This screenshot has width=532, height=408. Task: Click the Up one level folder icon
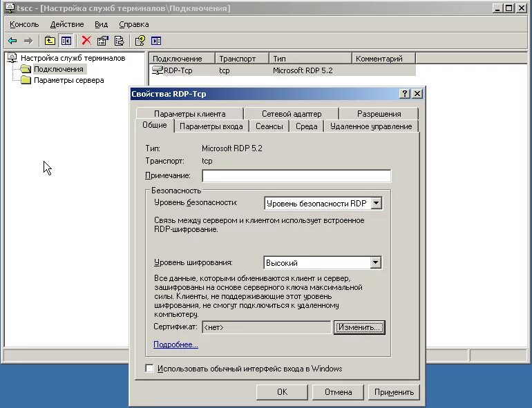click(50, 41)
